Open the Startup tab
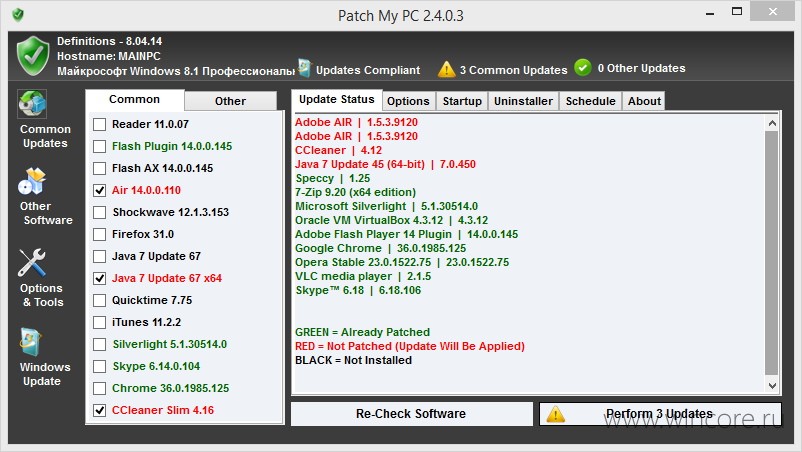The image size is (802, 452). 462,101
